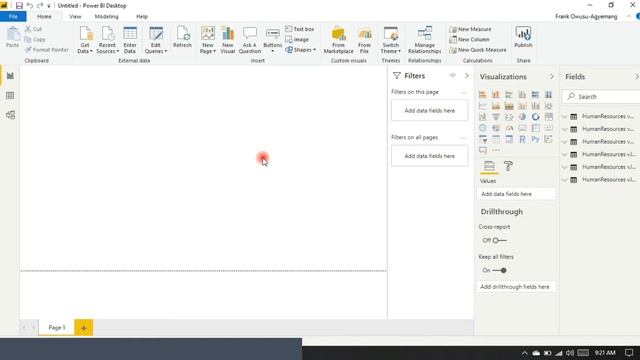The image size is (640, 360).
Task: Select the Ribbon chart visual
Action: point(549,106)
